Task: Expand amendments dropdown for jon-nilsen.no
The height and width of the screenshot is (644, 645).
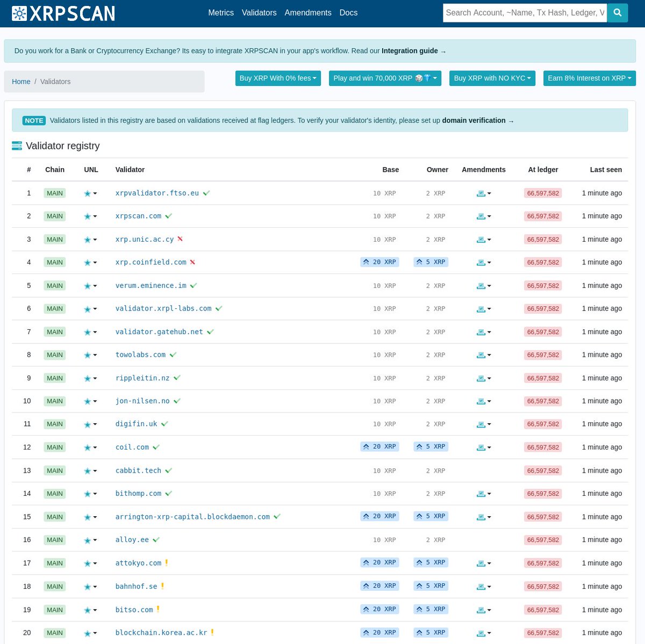Action: pyautogui.click(x=484, y=401)
